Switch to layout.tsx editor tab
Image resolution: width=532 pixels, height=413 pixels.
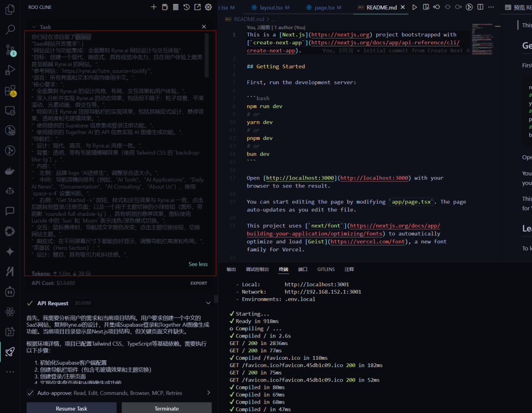point(270,7)
